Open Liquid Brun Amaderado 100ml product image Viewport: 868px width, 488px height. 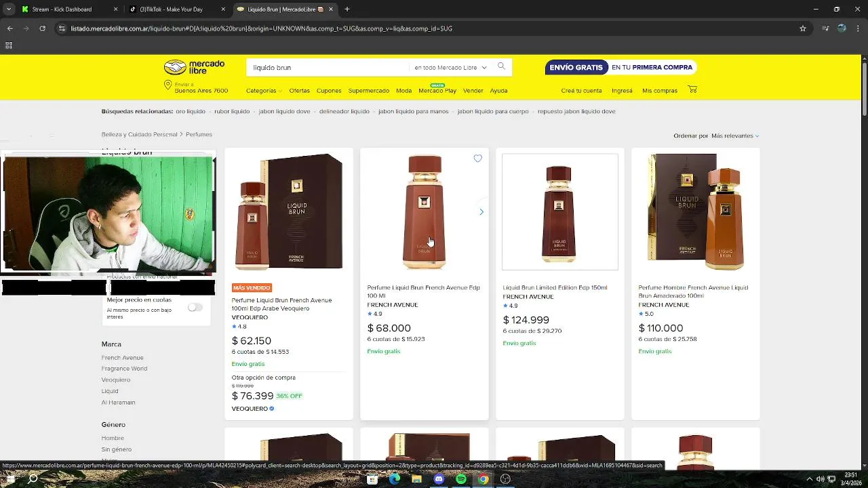(x=696, y=212)
